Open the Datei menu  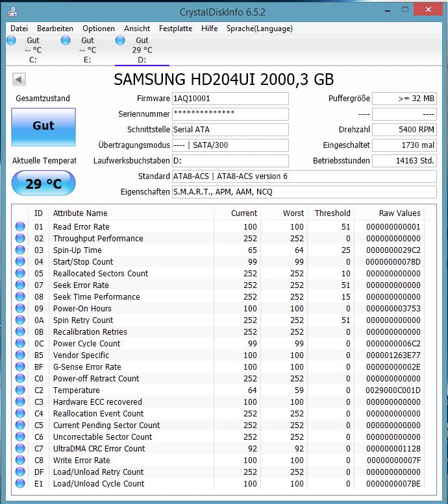[x=19, y=29]
